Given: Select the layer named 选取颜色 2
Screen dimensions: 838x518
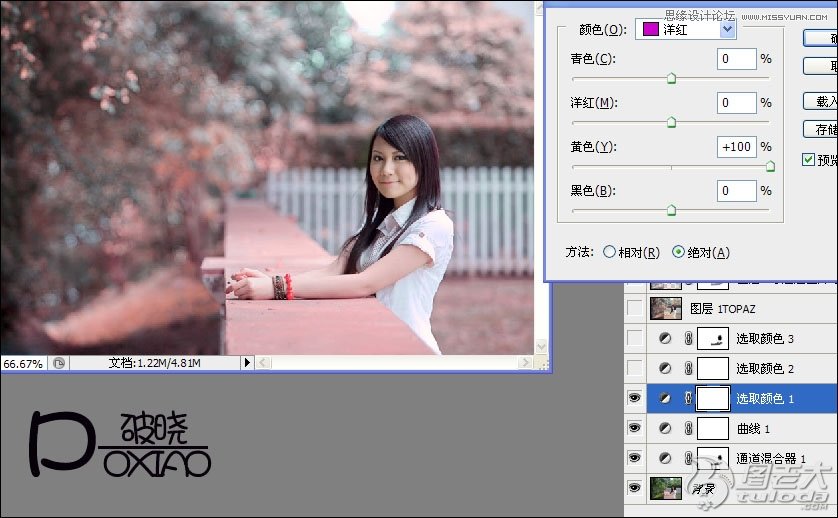Looking at the screenshot, I should click(765, 368).
